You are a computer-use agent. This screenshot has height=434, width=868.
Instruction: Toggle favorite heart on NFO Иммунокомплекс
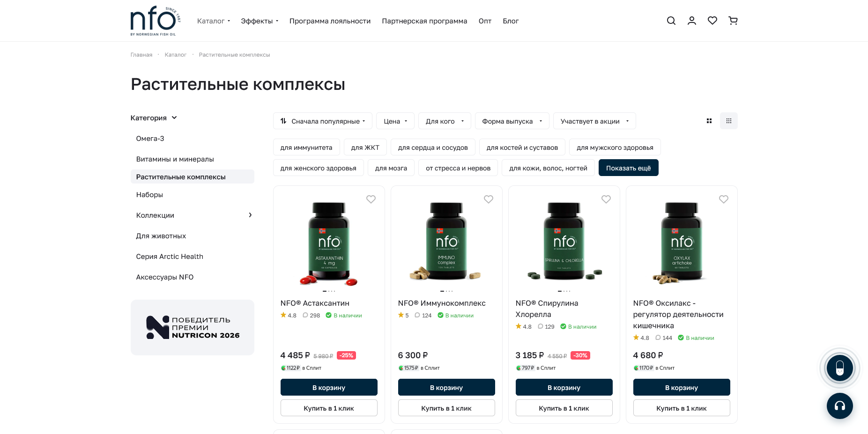488,199
